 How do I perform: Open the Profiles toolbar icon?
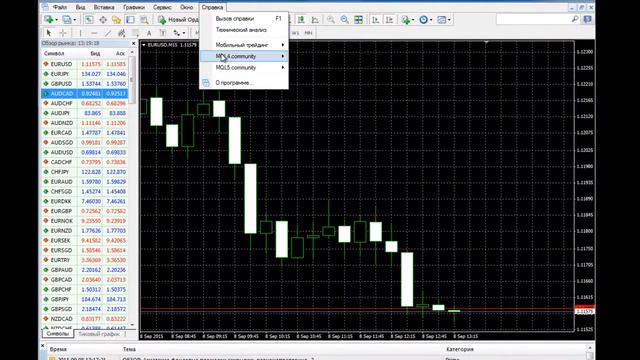tap(67, 20)
